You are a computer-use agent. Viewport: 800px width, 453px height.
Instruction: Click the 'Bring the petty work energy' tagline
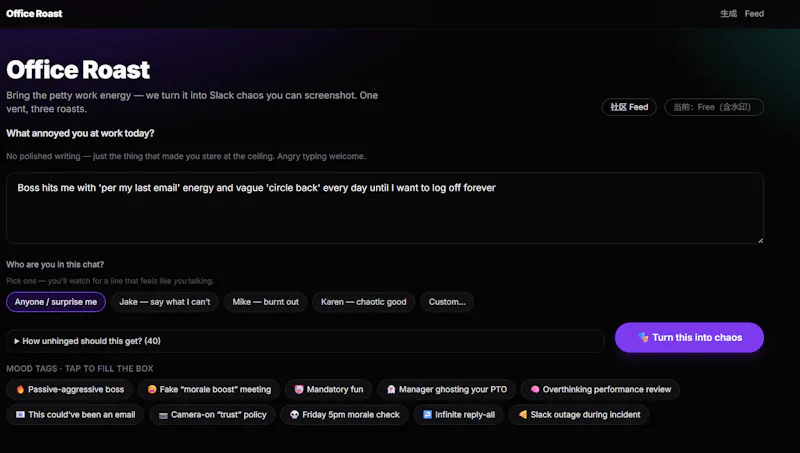[x=192, y=102]
